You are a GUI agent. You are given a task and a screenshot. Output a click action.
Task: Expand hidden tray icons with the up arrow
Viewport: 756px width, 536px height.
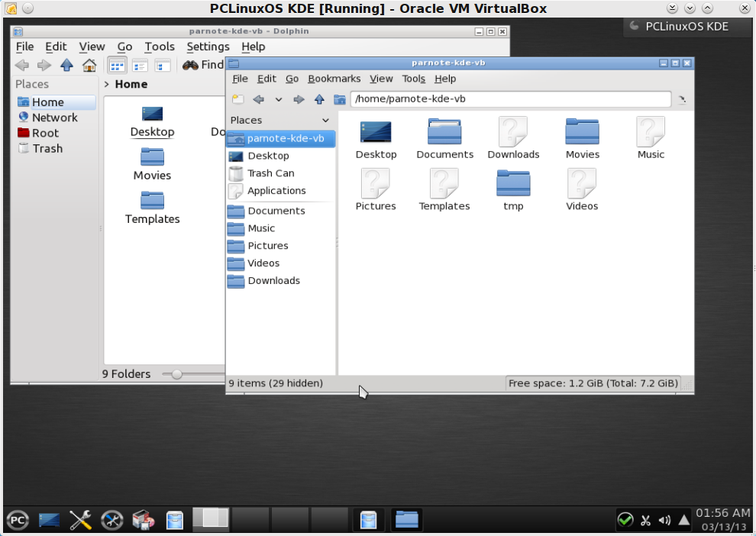(683, 521)
